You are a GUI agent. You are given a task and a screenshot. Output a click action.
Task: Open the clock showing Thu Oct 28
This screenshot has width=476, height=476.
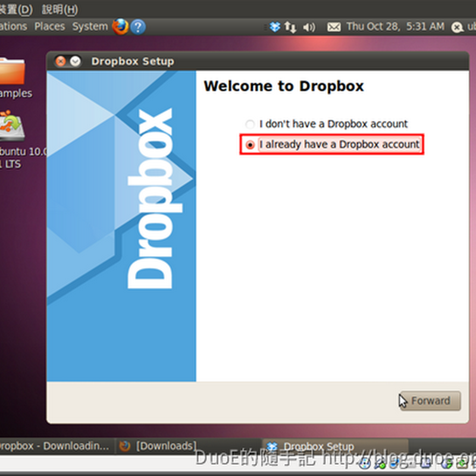pos(395,27)
